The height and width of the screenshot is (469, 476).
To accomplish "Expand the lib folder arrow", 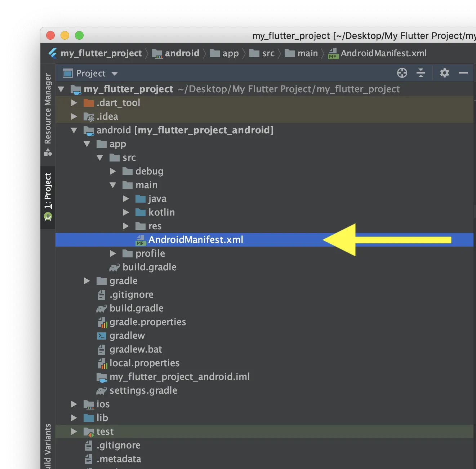I will 74,418.
